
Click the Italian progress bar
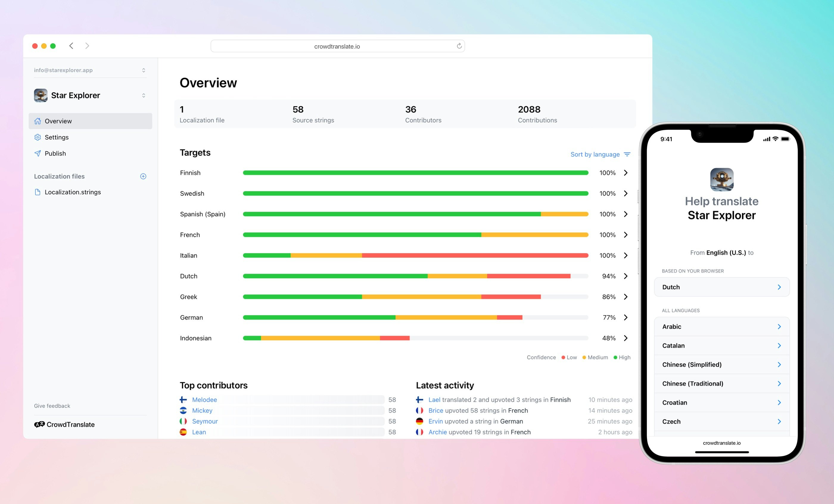[x=416, y=255]
